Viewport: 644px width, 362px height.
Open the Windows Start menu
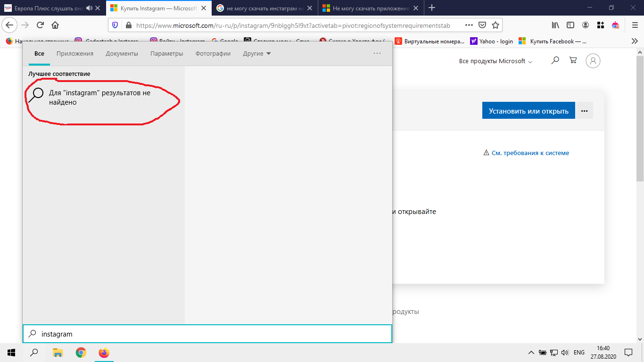[x=11, y=352]
